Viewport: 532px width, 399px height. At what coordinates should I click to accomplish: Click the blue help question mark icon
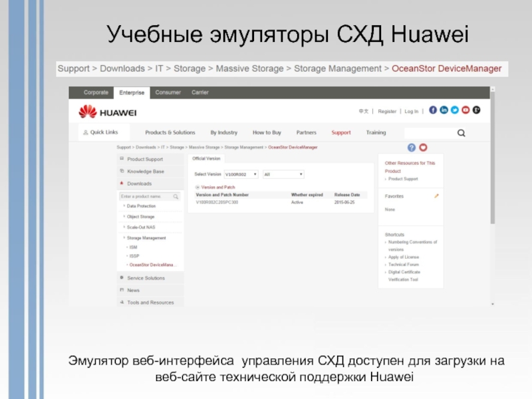tap(412, 148)
